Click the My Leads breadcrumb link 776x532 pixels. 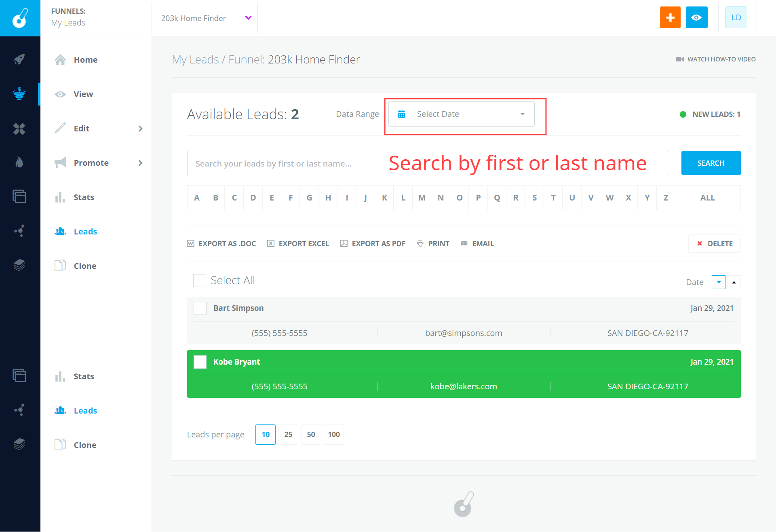[x=196, y=59]
